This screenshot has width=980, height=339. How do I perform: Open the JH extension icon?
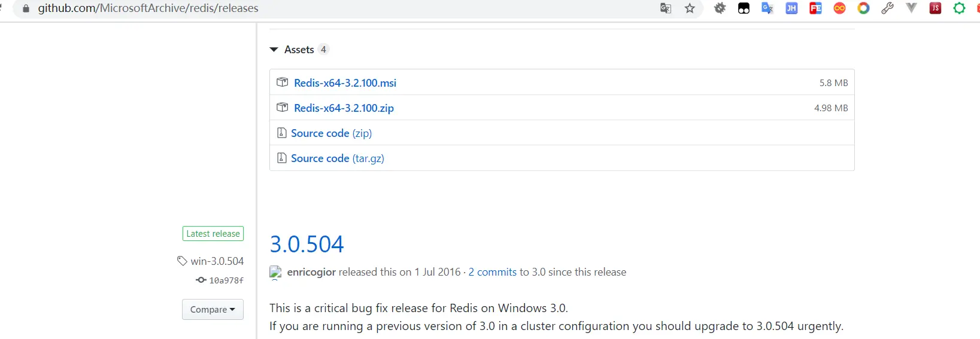pos(791,8)
